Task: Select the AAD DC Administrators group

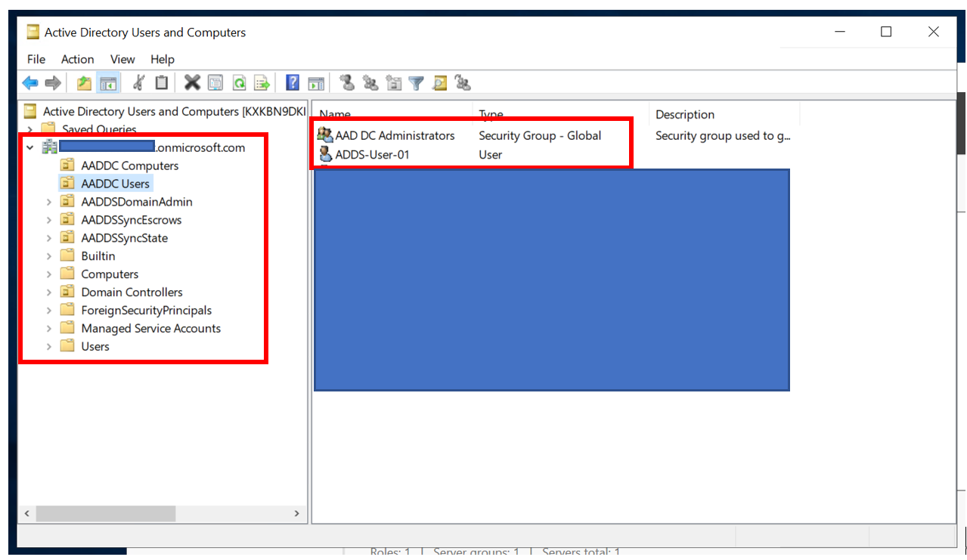Action: (x=386, y=136)
